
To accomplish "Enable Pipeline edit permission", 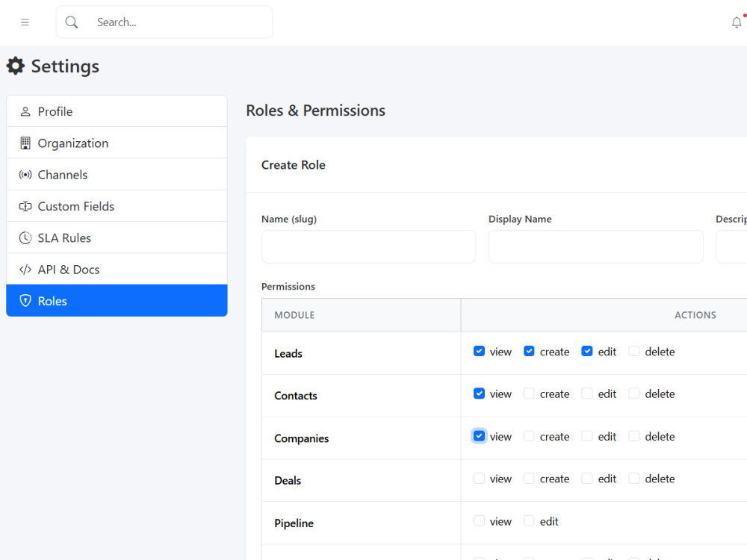I will coord(529,521).
